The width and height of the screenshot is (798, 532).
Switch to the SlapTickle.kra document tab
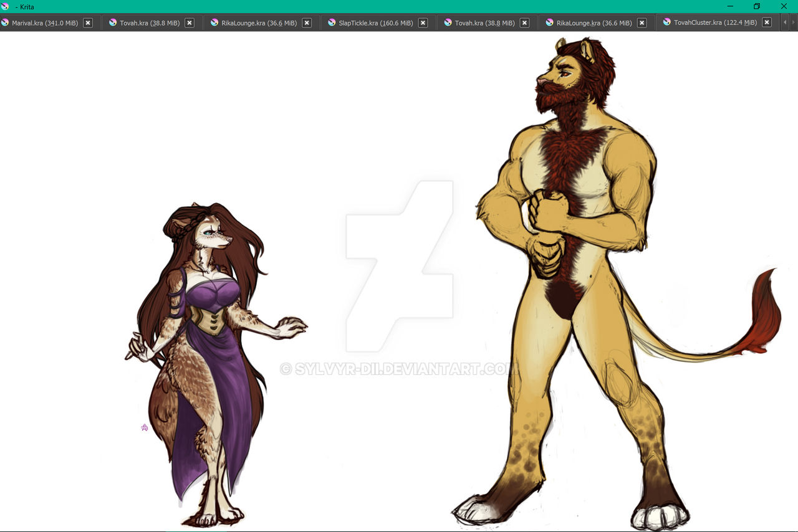(x=375, y=23)
